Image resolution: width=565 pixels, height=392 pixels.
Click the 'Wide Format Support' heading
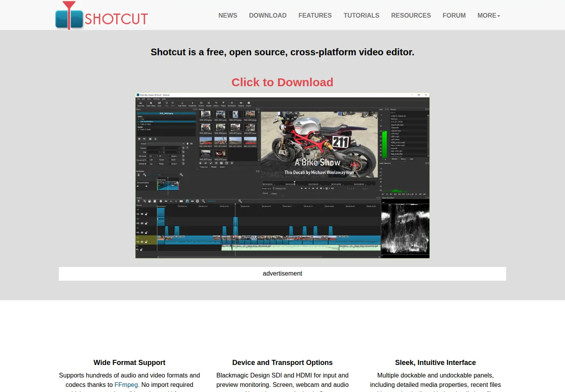click(x=129, y=363)
